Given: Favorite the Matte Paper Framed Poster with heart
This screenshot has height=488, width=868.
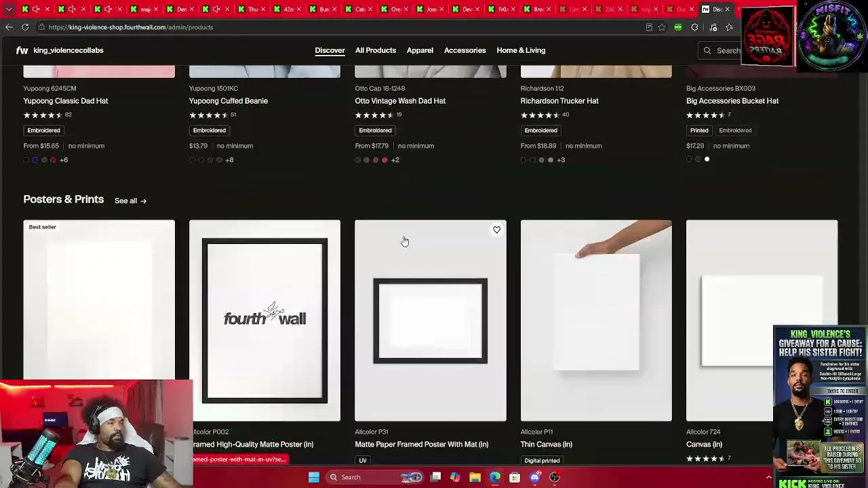Looking at the screenshot, I should click(x=496, y=230).
